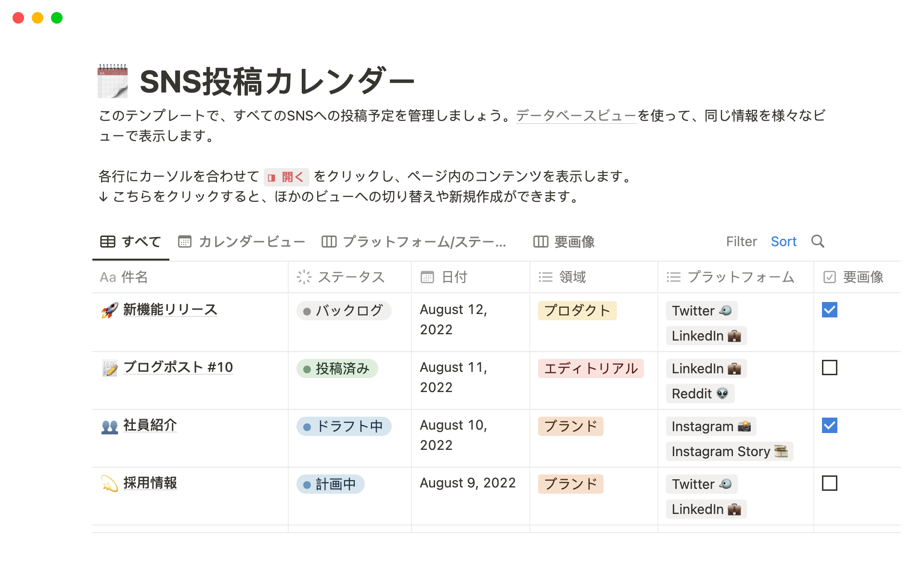Open the データベースビュー link
The height and width of the screenshot is (578, 924).
576,116
